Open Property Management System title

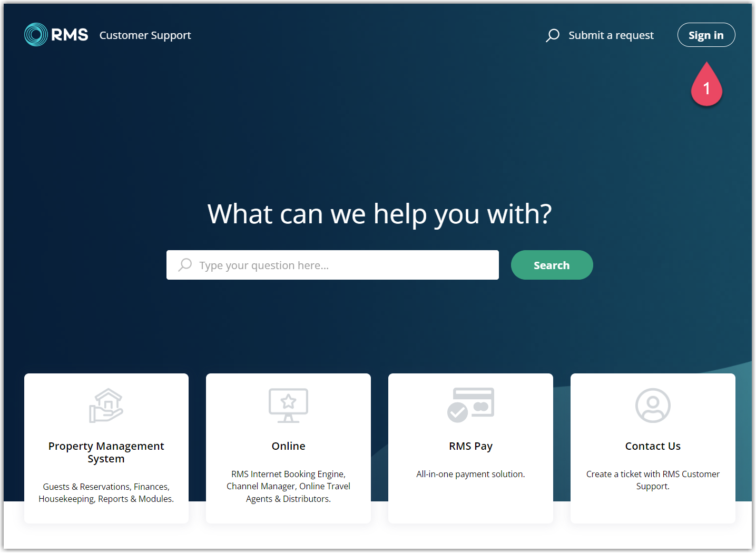pos(106,452)
